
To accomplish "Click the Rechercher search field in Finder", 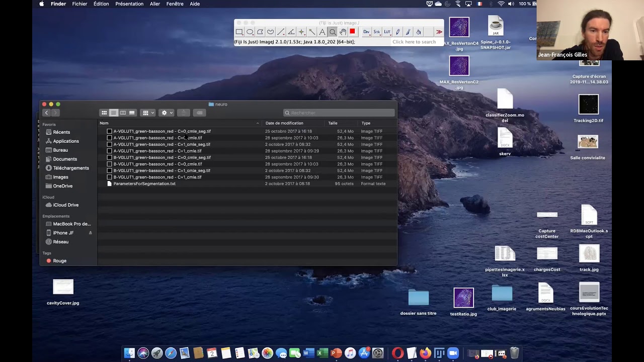I will 339,113.
